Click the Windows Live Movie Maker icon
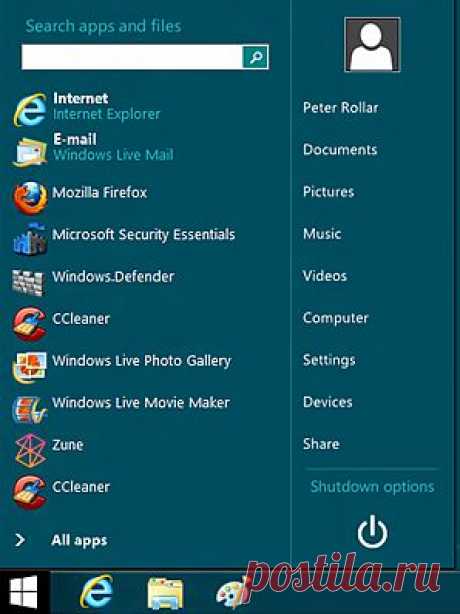 click(x=30, y=409)
